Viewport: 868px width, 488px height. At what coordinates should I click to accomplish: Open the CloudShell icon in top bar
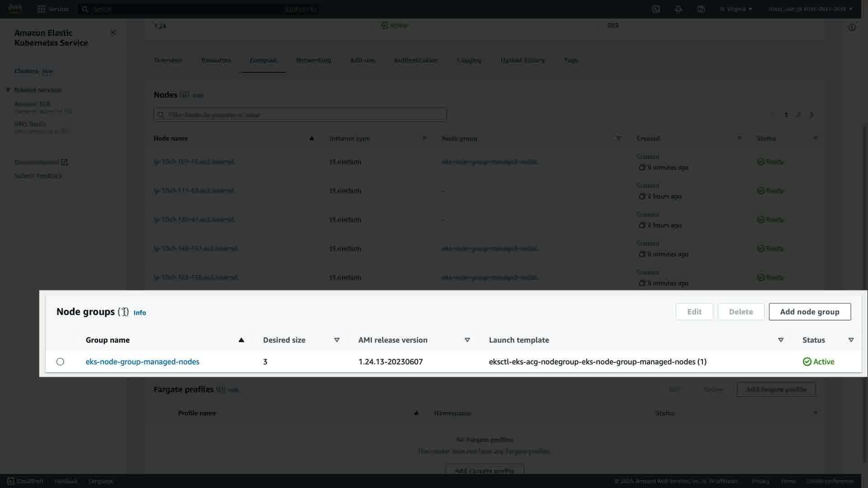click(656, 9)
